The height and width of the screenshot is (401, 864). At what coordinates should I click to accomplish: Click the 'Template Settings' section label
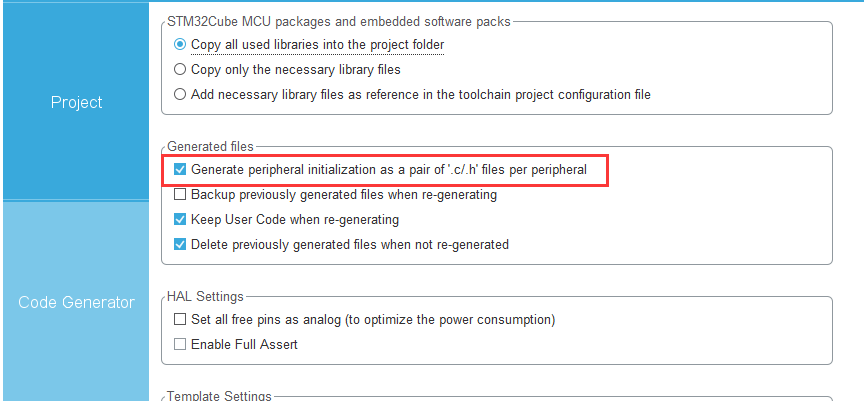219,396
